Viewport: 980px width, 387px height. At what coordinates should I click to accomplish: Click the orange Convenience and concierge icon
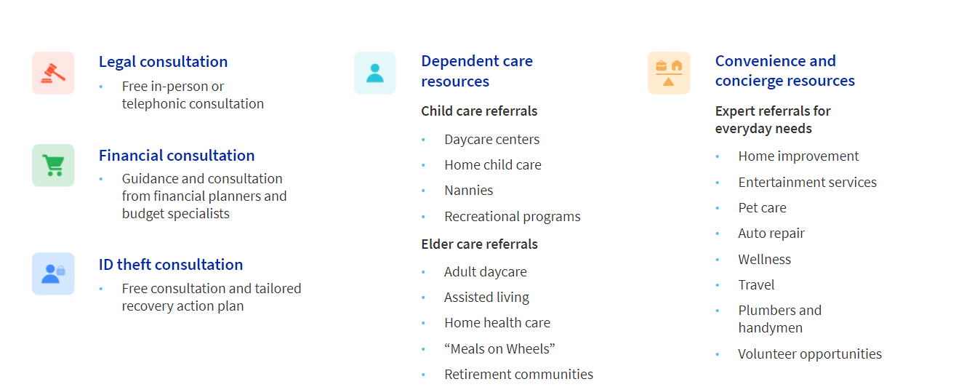point(669,73)
